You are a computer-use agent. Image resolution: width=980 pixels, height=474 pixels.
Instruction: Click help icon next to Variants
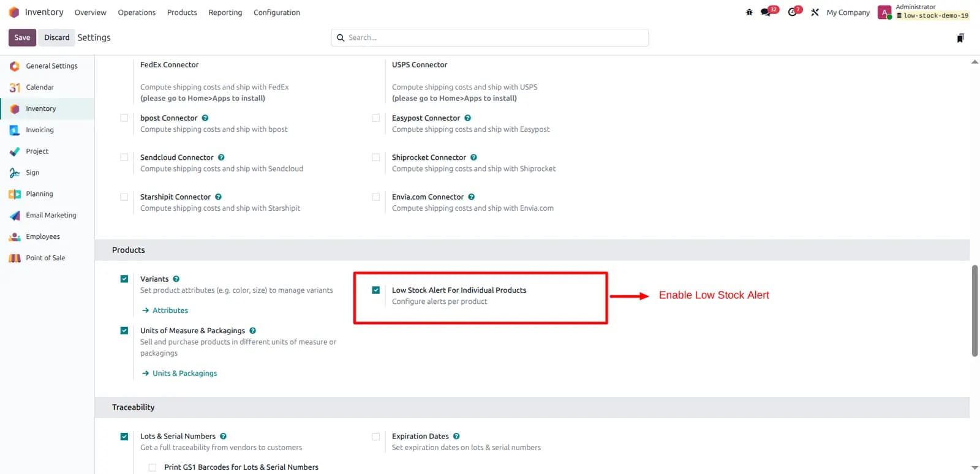coord(176,279)
